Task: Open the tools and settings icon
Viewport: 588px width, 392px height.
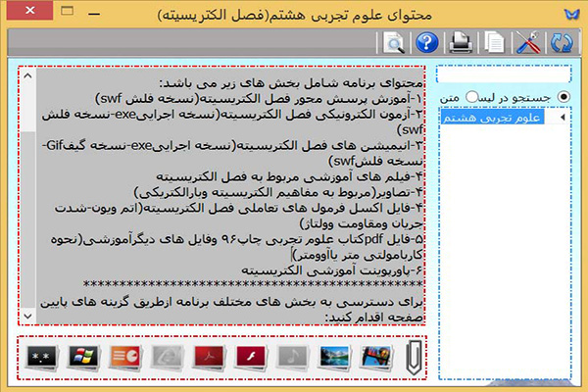Action: 532,43
